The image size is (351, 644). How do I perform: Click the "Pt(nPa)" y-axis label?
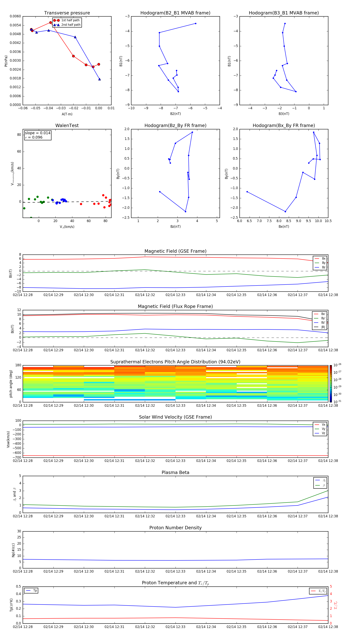pos(6,61)
